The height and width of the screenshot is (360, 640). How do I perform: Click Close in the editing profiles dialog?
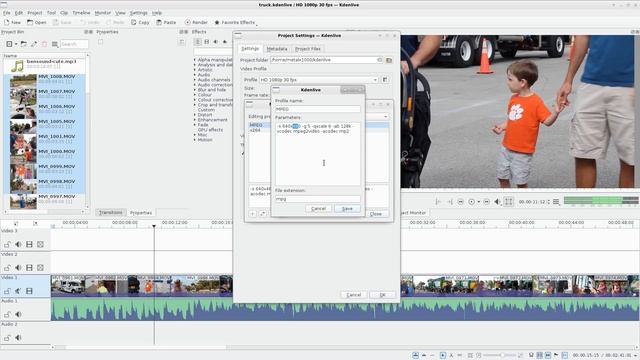[376, 214]
